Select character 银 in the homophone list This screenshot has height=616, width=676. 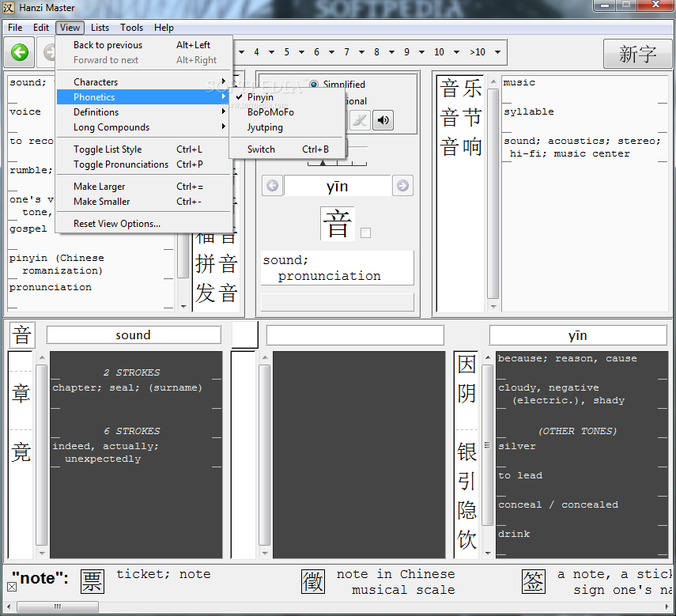(x=466, y=452)
